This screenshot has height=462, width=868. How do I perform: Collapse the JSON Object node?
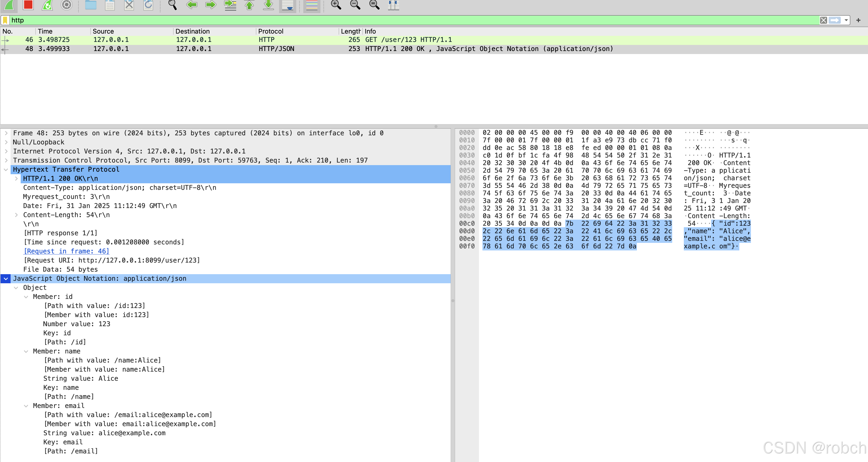click(x=16, y=288)
